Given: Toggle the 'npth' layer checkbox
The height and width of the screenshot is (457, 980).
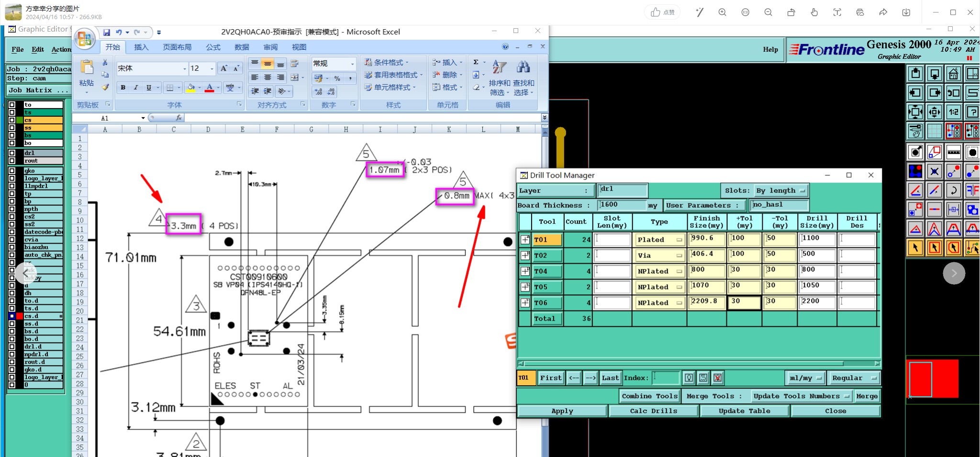Looking at the screenshot, I should click(x=12, y=209).
